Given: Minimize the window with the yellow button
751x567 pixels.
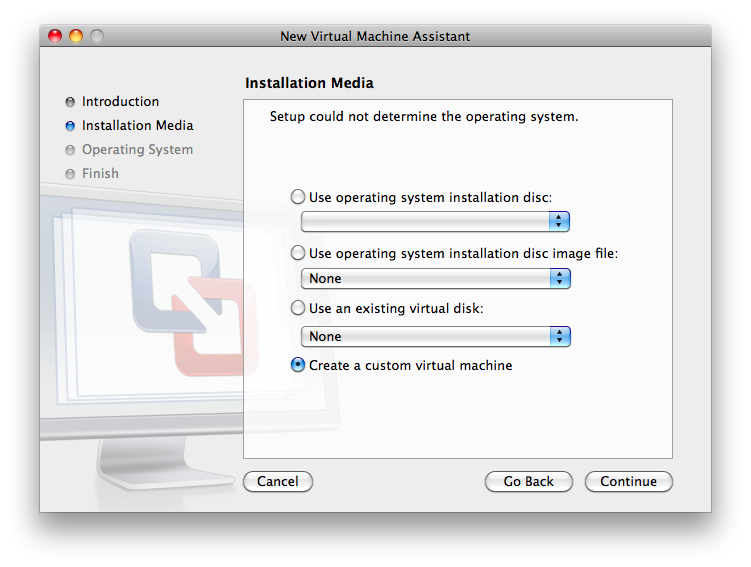Looking at the screenshot, I should 76,36.
